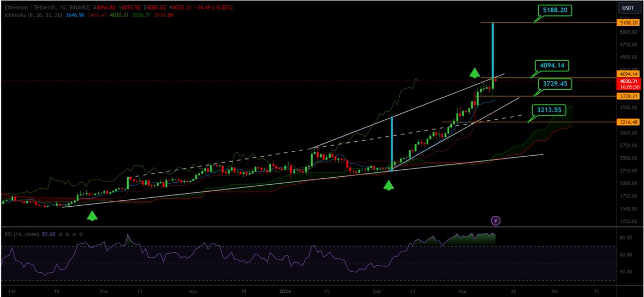
Task: Click the close price value K4030.31
Action: point(180,8)
